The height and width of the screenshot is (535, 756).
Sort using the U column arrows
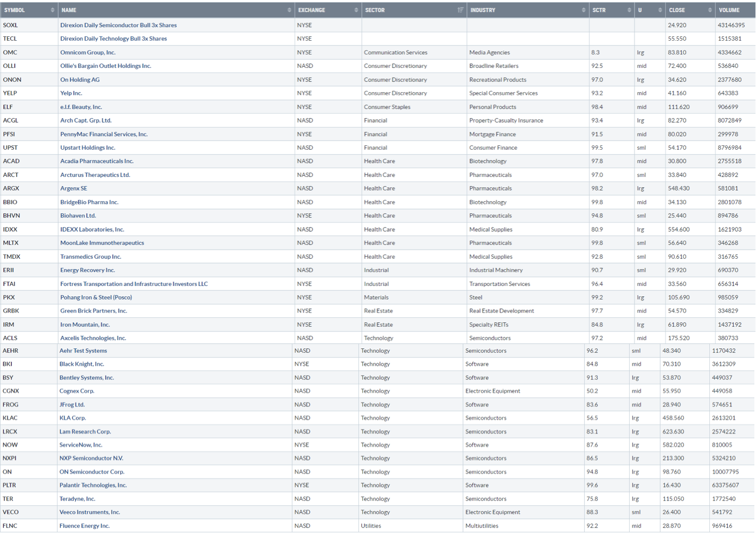[660, 10]
